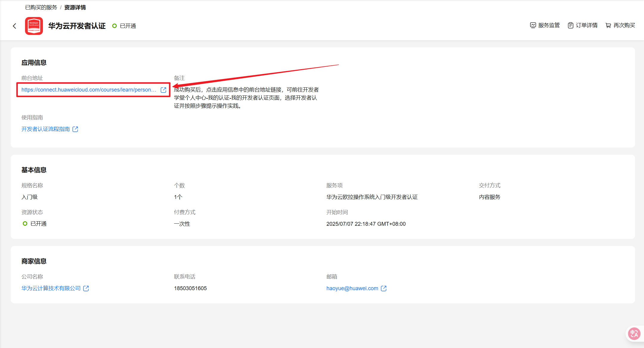Click the 内容服务 delivery method value
The height and width of the screenshot is (348, 644).
click(x=490, y=197)
